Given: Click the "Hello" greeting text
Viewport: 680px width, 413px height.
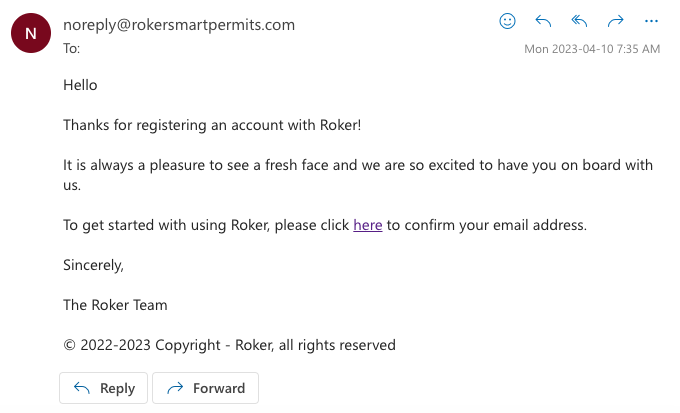Looking at the screenshot, I should (80, 85).
